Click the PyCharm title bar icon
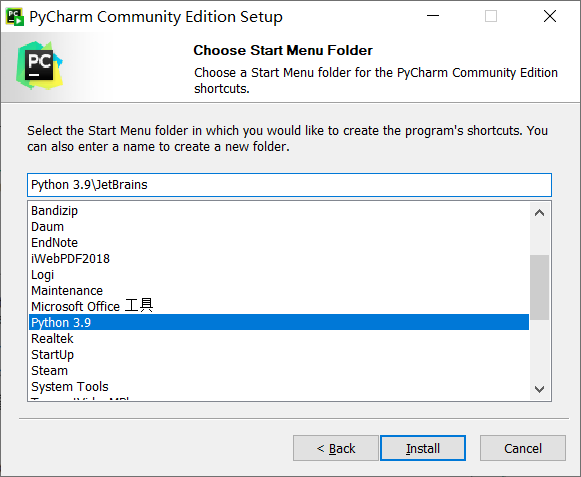The width and height of the screenshot is (581, 477). [15, 17]
